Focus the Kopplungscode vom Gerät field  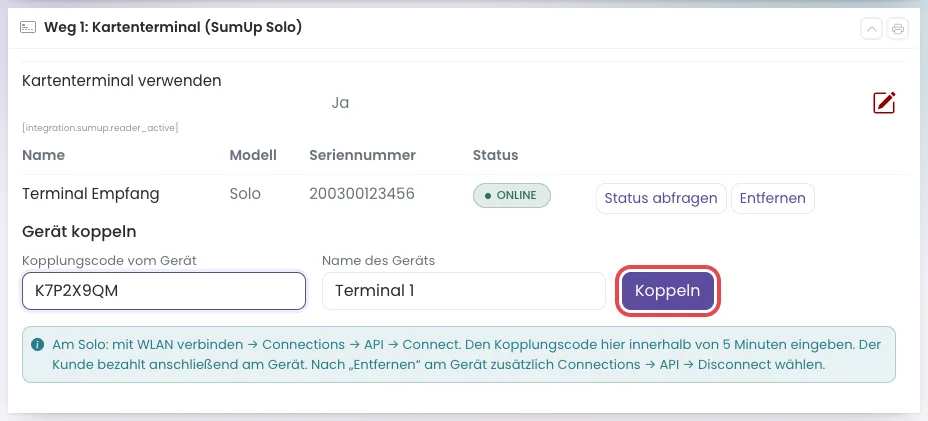164,291
